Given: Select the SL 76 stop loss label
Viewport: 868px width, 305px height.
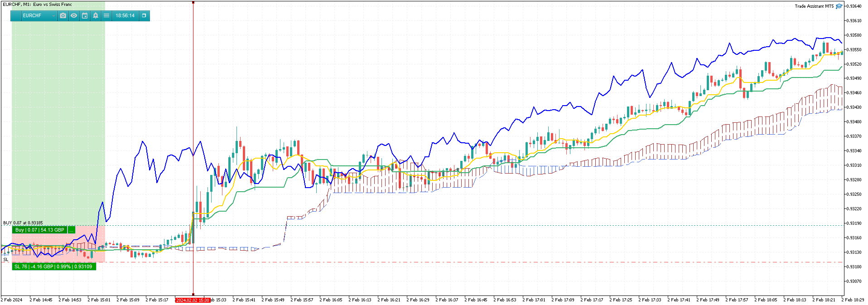Looking at the screenshot, I should pyautogui.click(x=54, y=266).
